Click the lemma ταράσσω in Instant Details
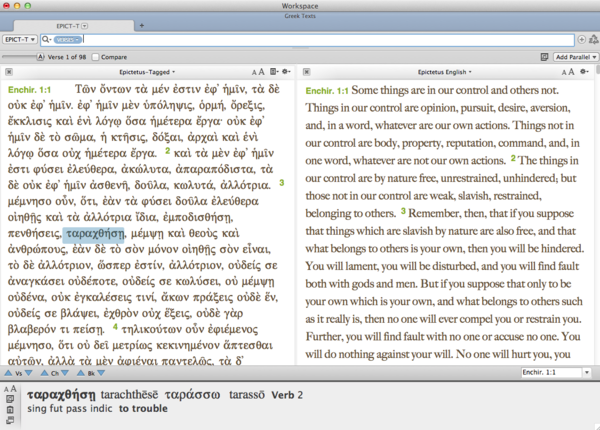The width and height of the screenshot is (600, 430). click(x=192, y=395)
